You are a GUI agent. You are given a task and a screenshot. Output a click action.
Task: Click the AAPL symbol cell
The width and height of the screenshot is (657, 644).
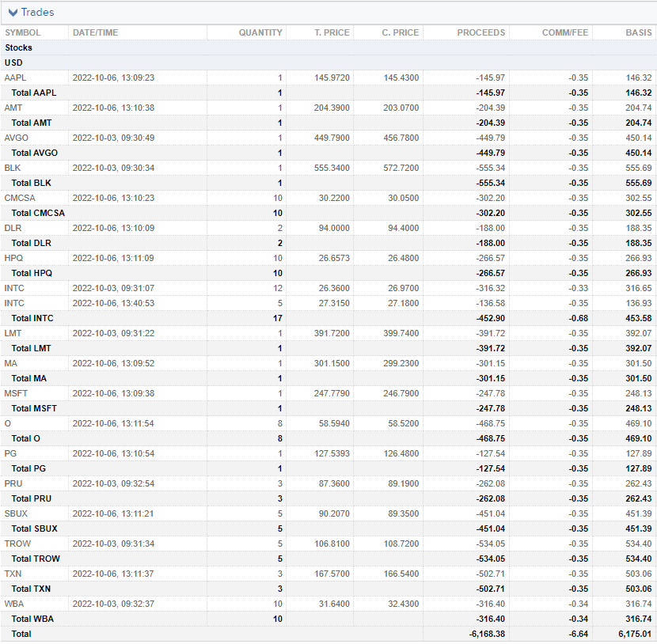click(15, 78)
